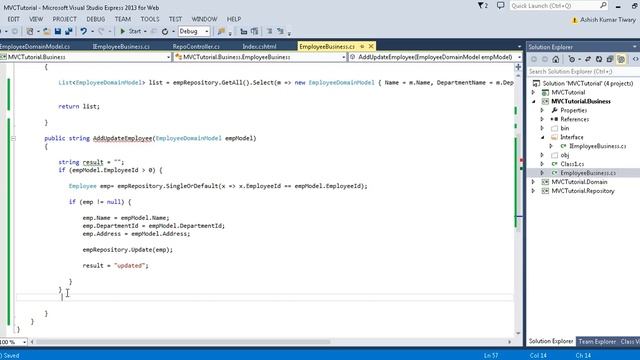Click Sync with Active Document icon
The image size is (640, 360).
[x=588, y=60]
